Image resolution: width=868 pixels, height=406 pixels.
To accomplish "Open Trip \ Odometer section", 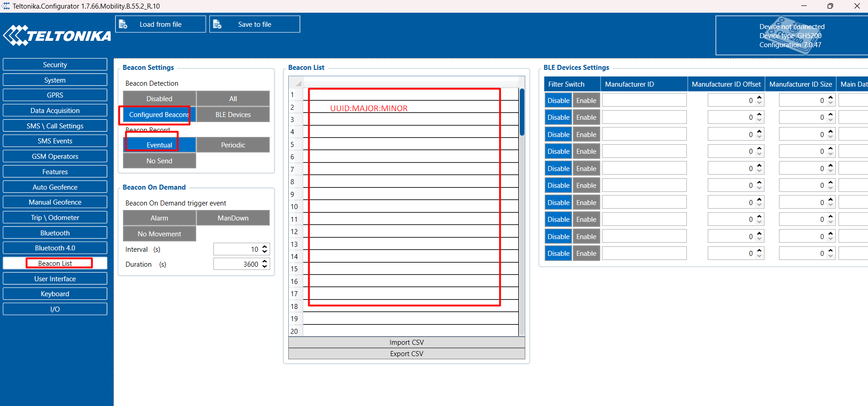I will pos(55,217).
